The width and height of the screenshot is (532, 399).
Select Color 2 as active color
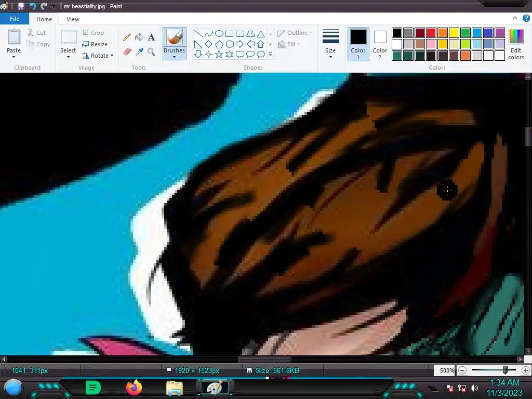click(380, 44)
